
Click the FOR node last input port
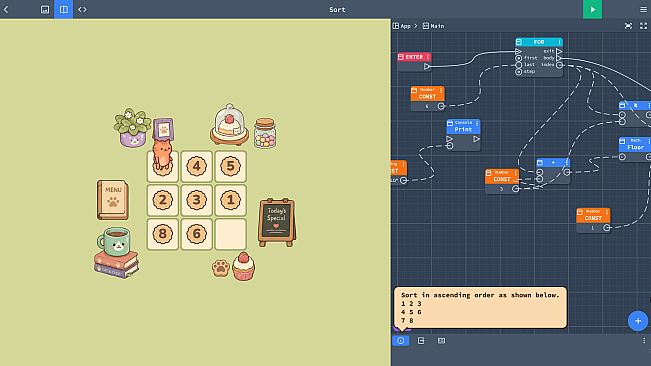[x=519, y=65]
